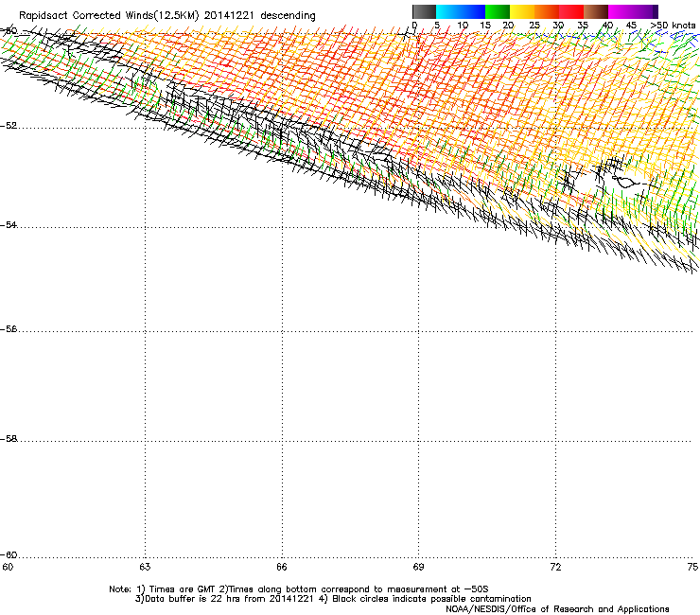Click the red 30-35 knots color swatch
Viewport: 700px width, 615px height.
(x=571, y=11)
